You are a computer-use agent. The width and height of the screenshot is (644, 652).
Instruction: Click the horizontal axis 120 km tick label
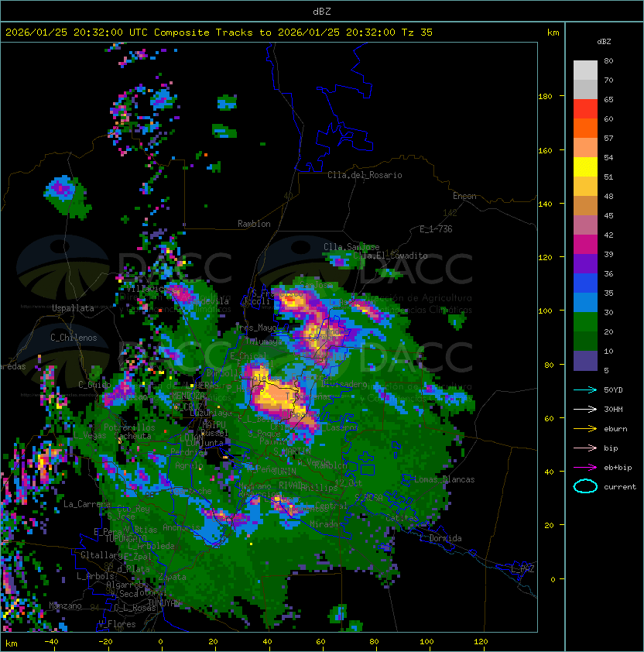click(x=481, y=642)
